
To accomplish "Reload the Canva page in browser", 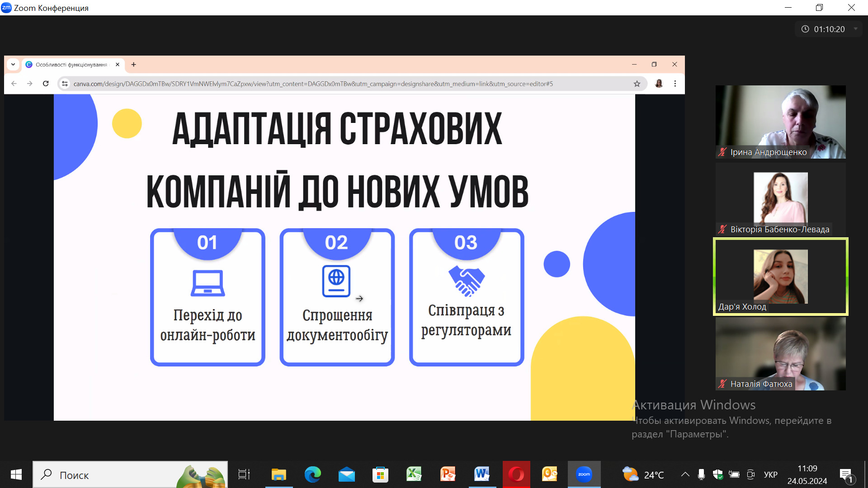I will (46, 84).
